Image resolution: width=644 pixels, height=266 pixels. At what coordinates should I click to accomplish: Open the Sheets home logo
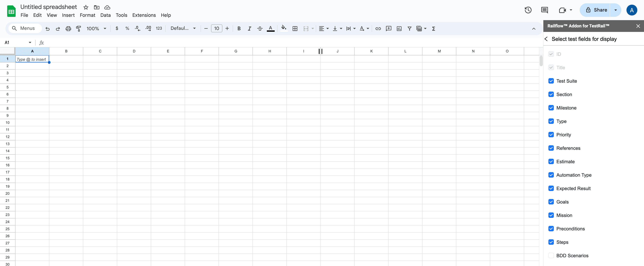coord(11,11)
